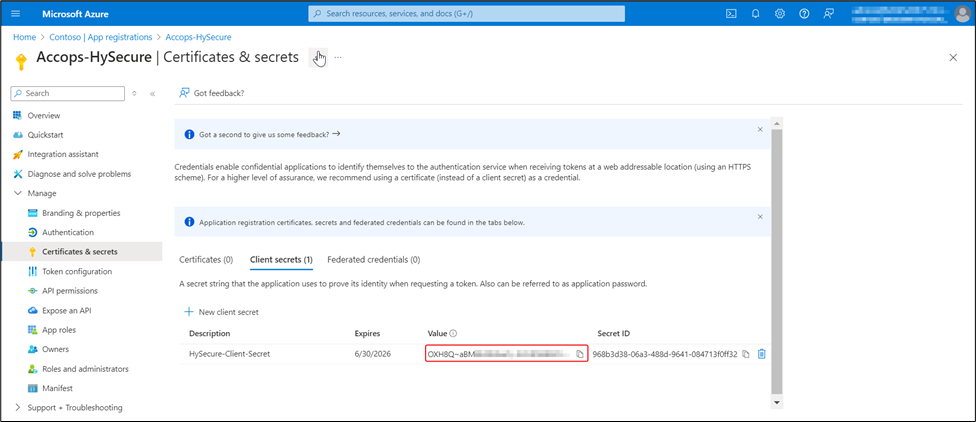Copy the client secret value

pyautogui.click(x=579, y=354)
